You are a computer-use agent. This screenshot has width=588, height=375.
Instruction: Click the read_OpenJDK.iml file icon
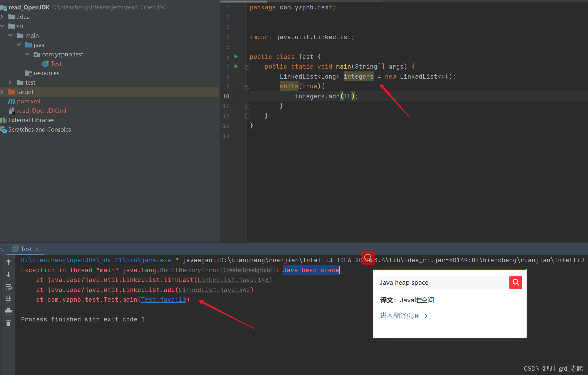[x=12, y=111]
